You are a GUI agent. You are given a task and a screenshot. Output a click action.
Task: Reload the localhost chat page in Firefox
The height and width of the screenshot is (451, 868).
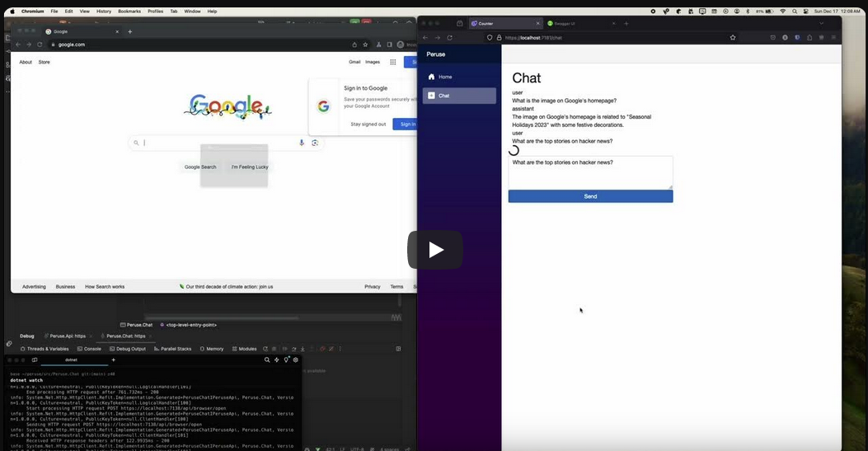(x=449, y=38)
